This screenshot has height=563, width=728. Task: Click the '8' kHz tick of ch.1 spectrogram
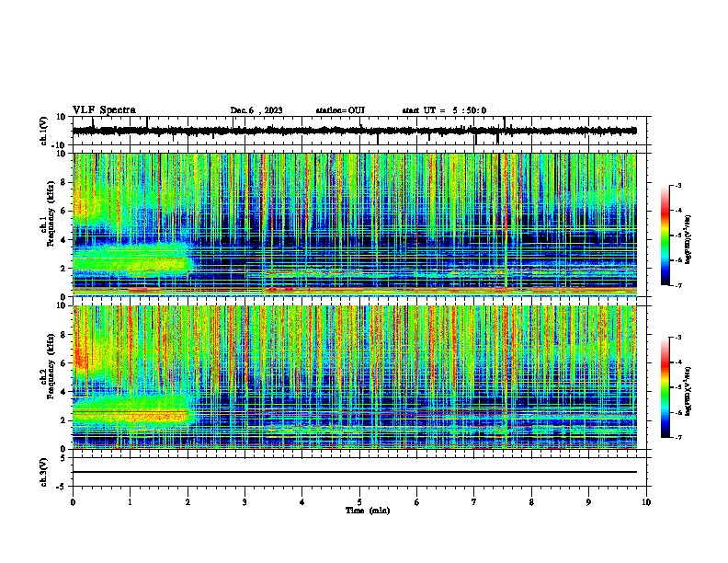tap(64, 182)
